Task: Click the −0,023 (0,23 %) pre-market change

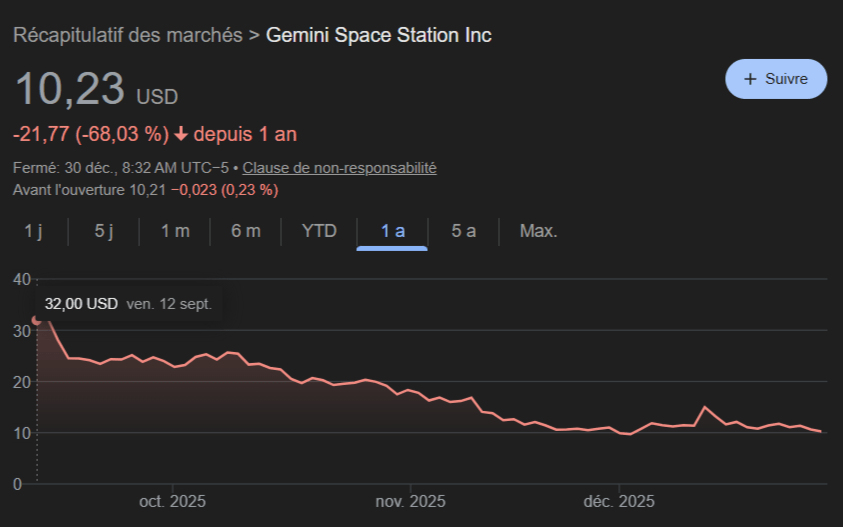Action: (225, 190)
